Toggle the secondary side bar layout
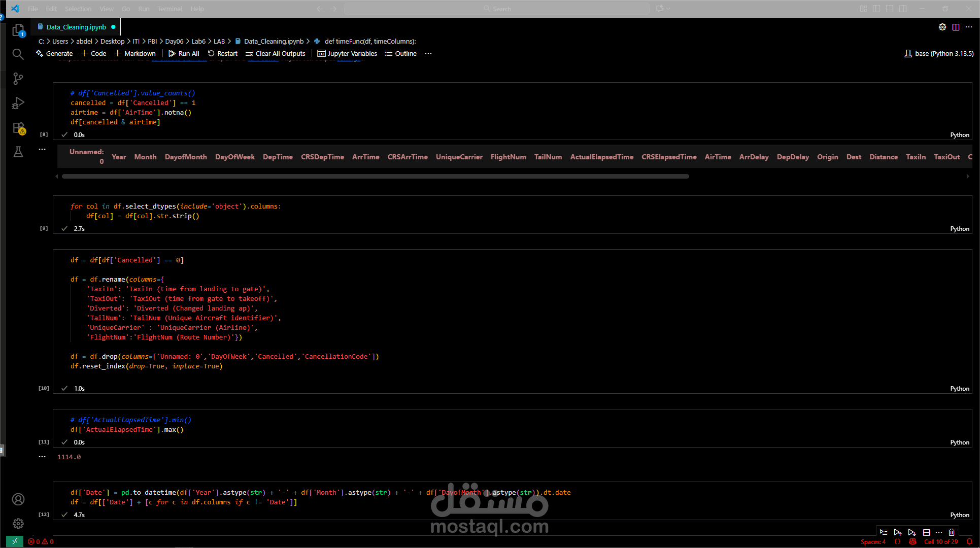Viewport: 980px width, 548px height. [903, 9]
